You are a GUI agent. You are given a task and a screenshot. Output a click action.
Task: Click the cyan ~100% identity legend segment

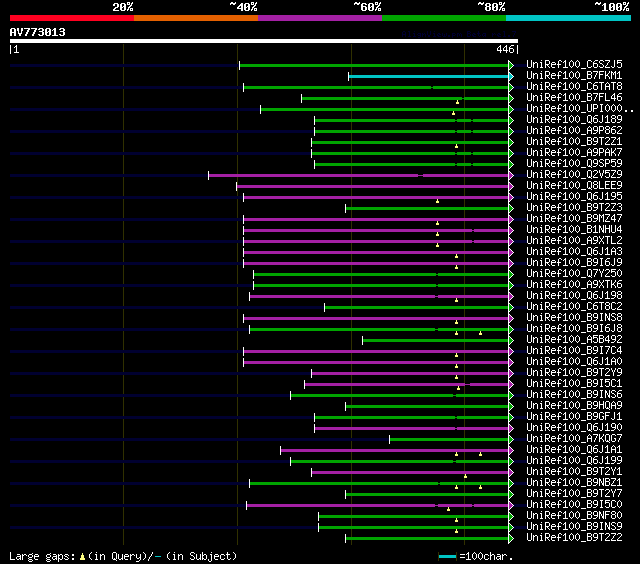click(569, 18)
